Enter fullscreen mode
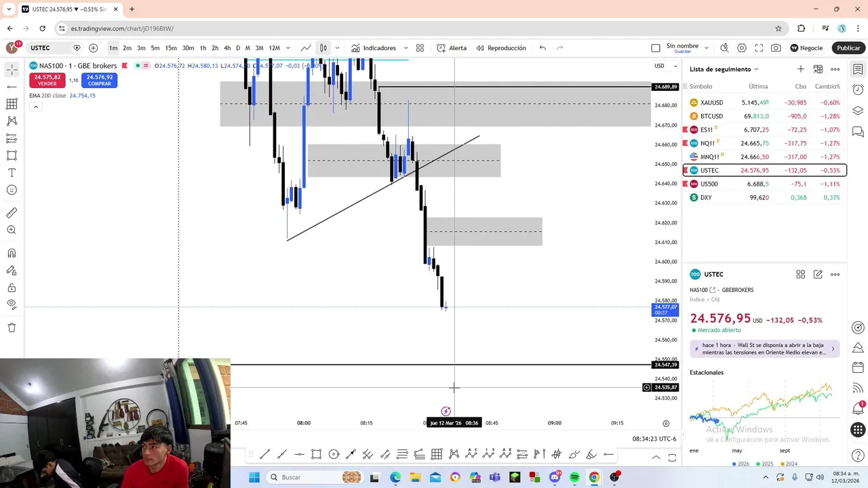 tap(759, 48)
